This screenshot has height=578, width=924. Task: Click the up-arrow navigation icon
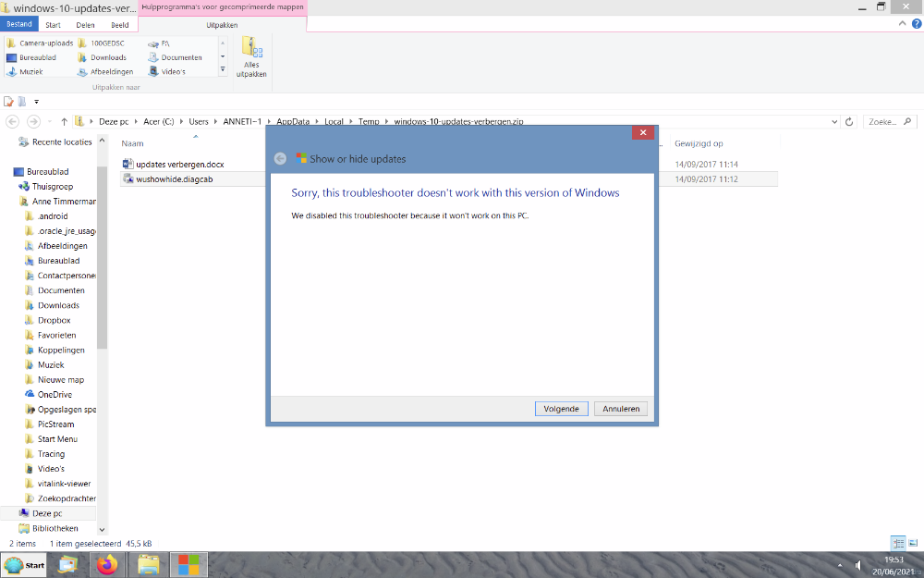pyautogui.click(x=64, y=122)
